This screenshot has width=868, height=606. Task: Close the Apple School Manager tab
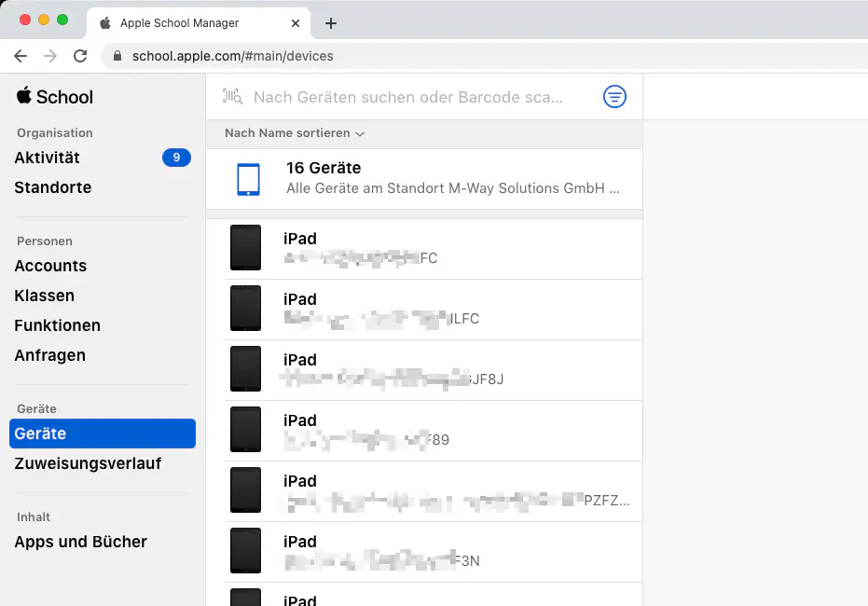[x=296, y=23]
